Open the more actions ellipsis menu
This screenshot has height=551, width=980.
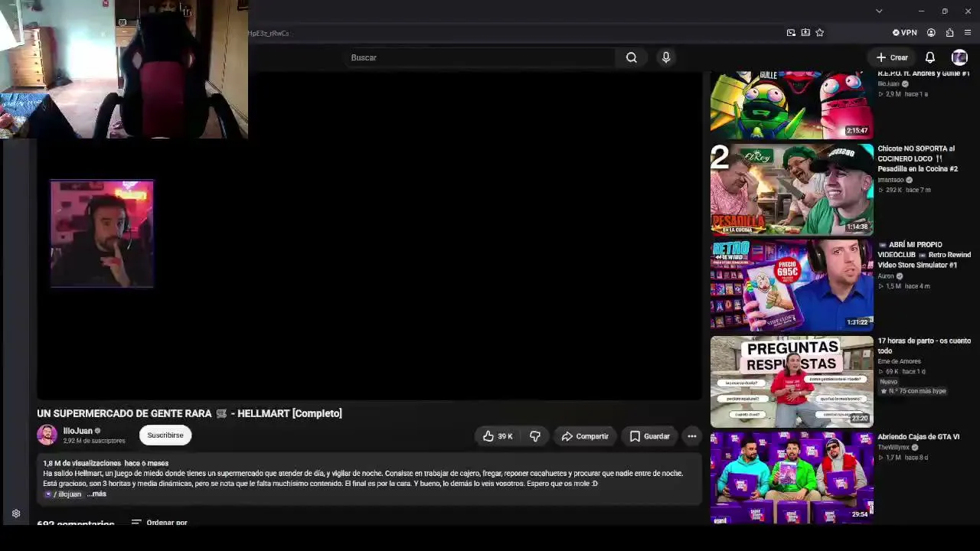692,436
